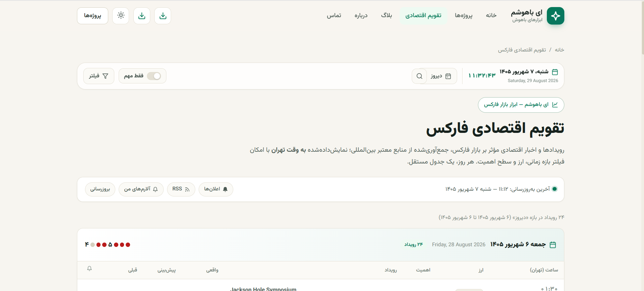644x291 pixels.
Task: Click the calendar icon in the Friday day header
Action: coord(553,245)
